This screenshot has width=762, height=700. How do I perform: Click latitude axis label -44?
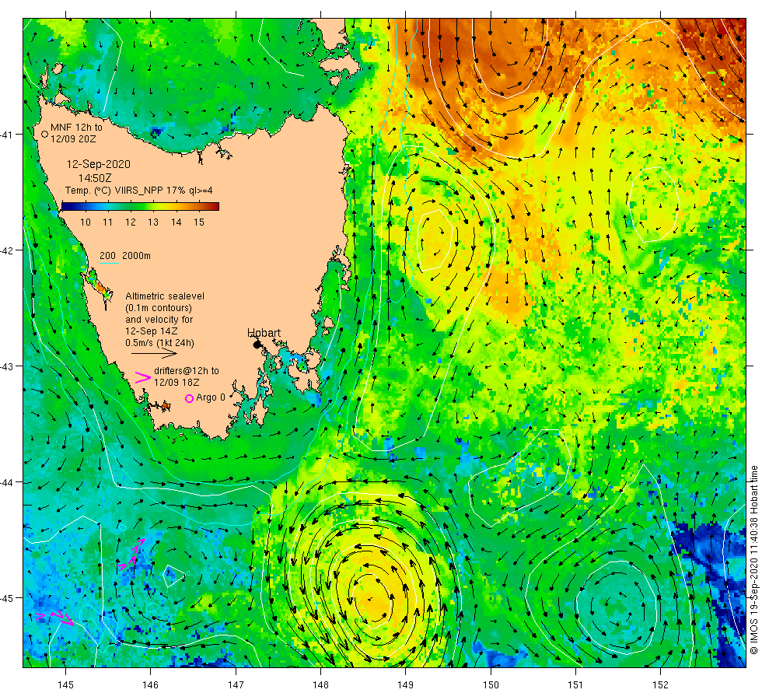tap(5, 483)
